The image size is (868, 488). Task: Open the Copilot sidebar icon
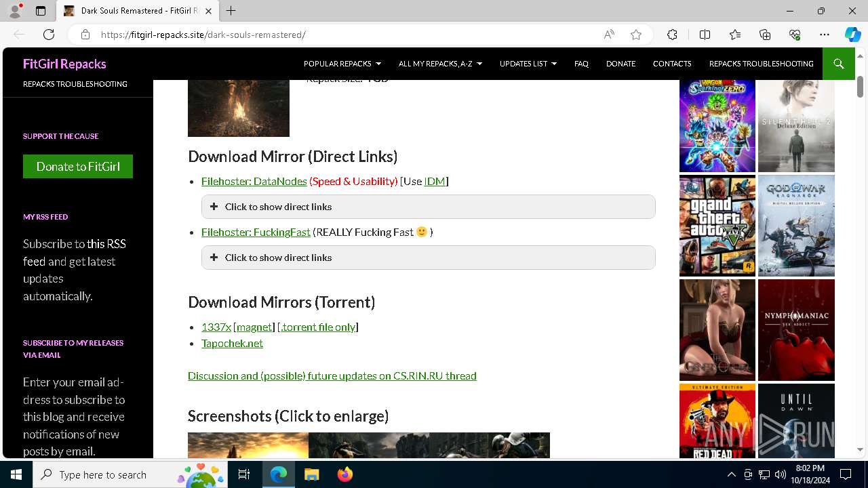[852, 35]
